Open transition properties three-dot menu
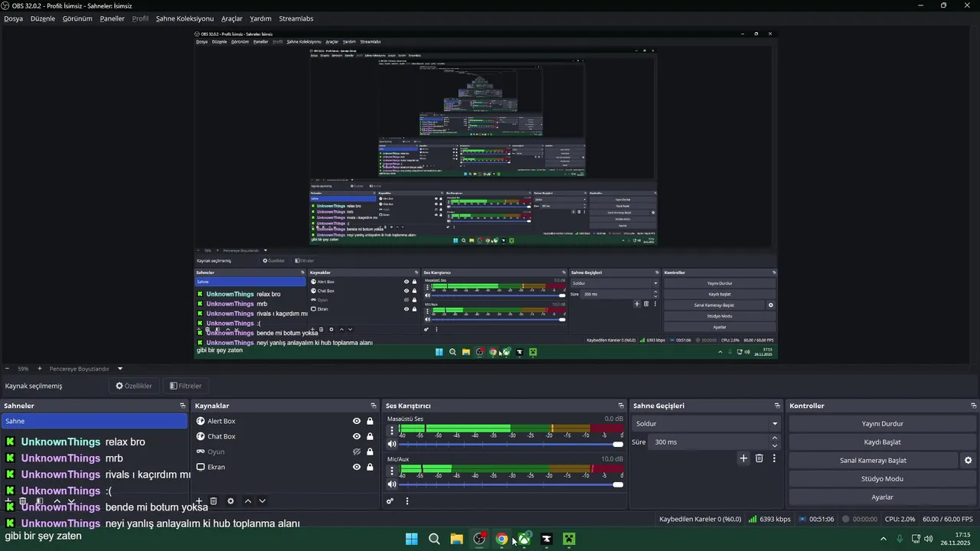 [774, 458]
